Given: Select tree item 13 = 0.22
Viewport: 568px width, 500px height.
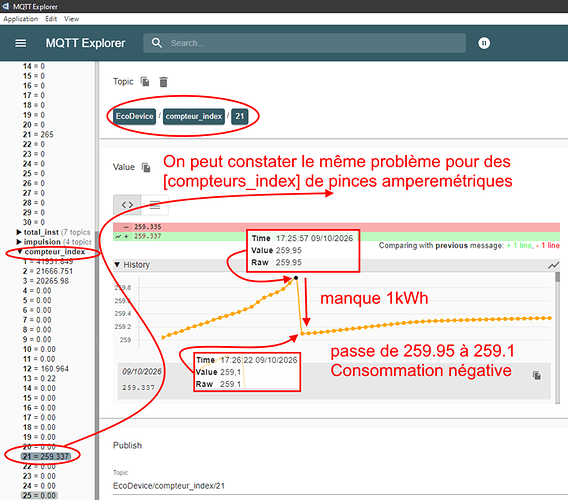Looking at the screenshot, I should pyautogui.click(x=39, y=378).
